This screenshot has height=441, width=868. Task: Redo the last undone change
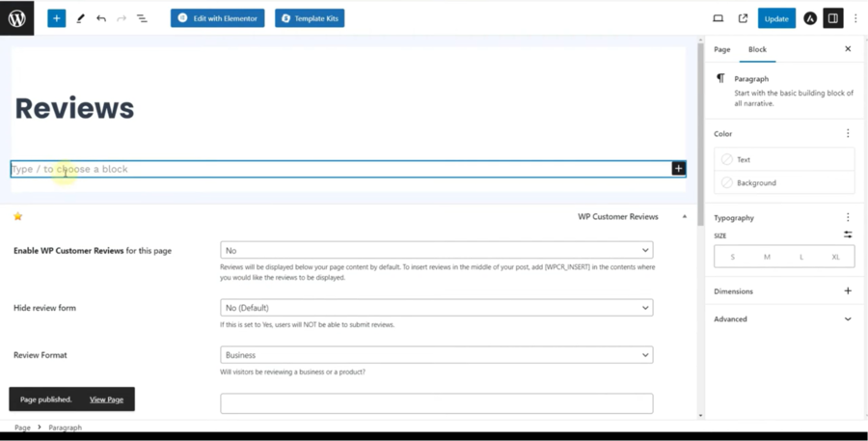coord(122,18)
